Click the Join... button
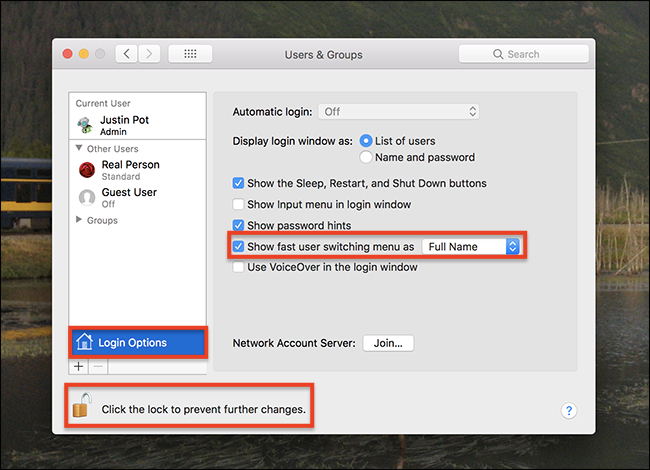The height and width of the screenshot is (470, 650). [x=388, y=343]
